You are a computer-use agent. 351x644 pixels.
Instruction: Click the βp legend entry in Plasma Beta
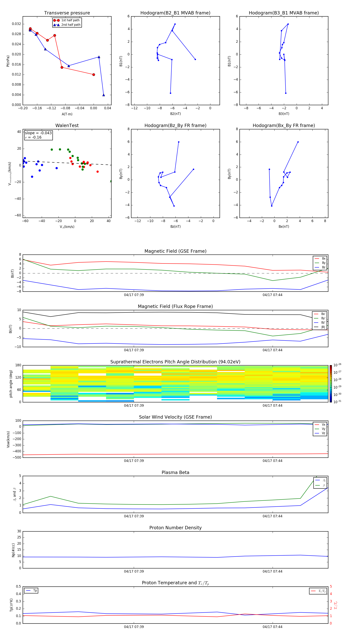point(320,480)
